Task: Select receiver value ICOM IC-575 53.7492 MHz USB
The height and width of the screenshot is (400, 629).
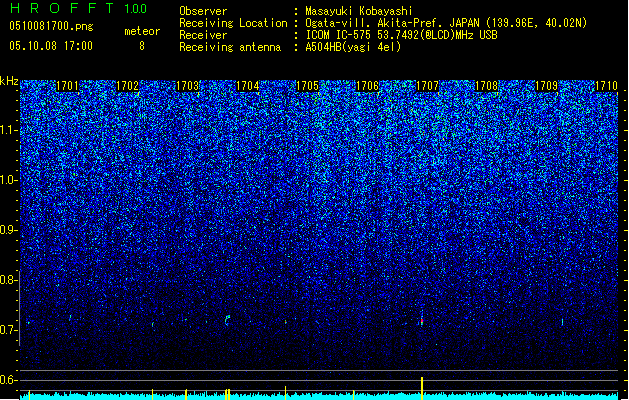Action: (401, 35)
